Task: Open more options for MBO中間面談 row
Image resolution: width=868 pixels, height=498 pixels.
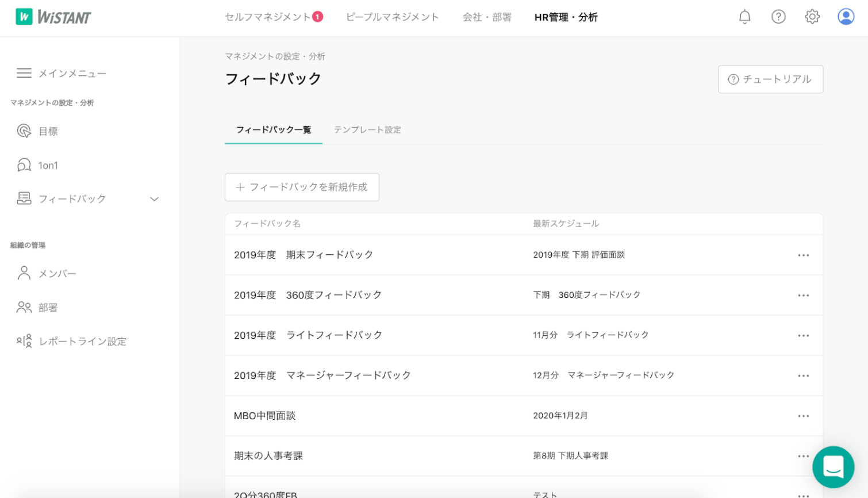Action: 804,416
